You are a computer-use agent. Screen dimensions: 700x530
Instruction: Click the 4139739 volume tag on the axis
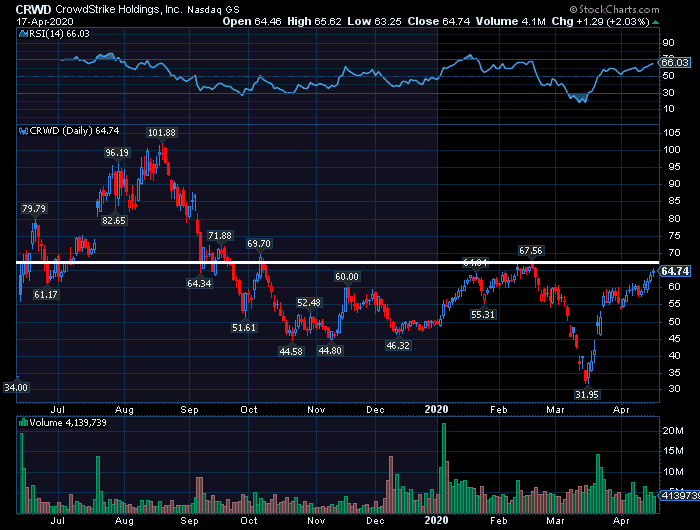[x=679, y=495]
